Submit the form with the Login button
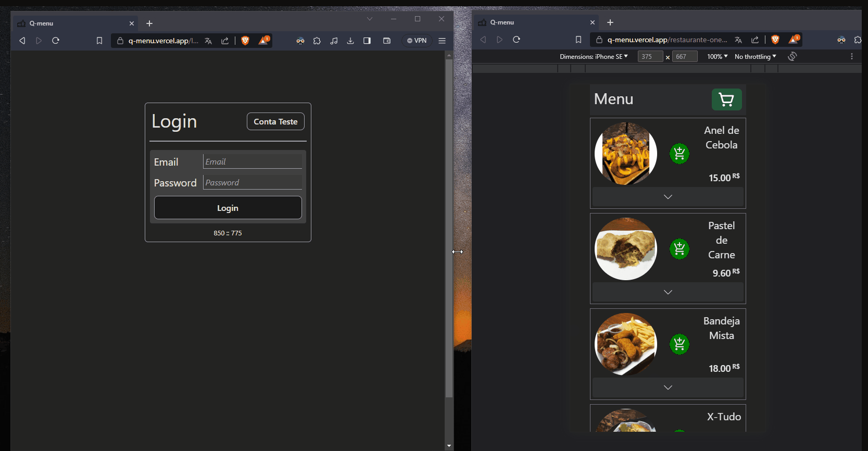The image size is (868, 451). click(x=228, y=208)
